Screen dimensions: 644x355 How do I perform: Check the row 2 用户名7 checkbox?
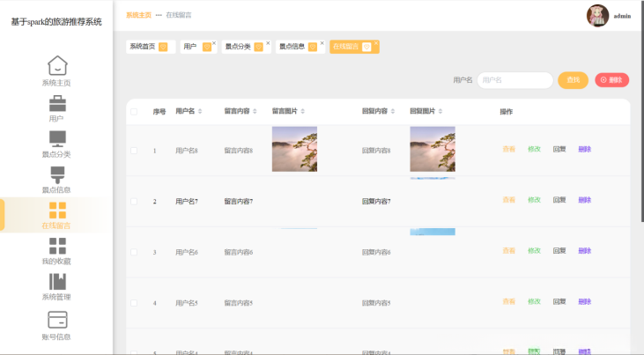pyautogui.click(x=134, y=202)
